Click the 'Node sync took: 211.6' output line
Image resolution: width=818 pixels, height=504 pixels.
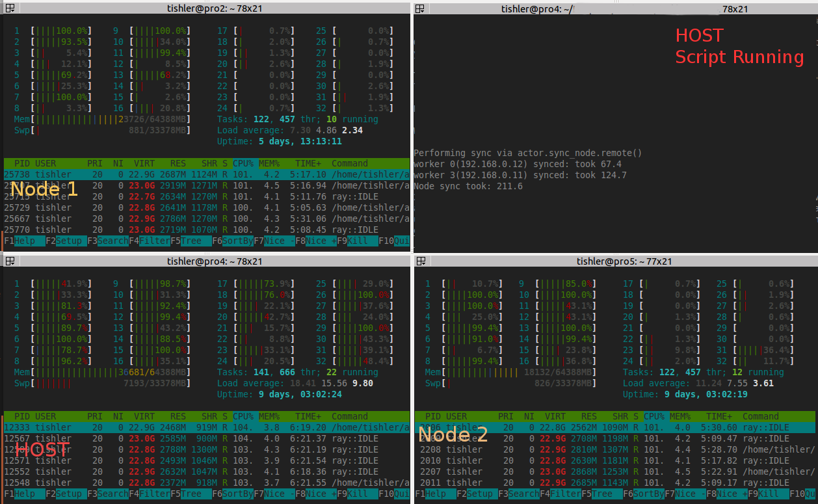[x=468, y=186]
